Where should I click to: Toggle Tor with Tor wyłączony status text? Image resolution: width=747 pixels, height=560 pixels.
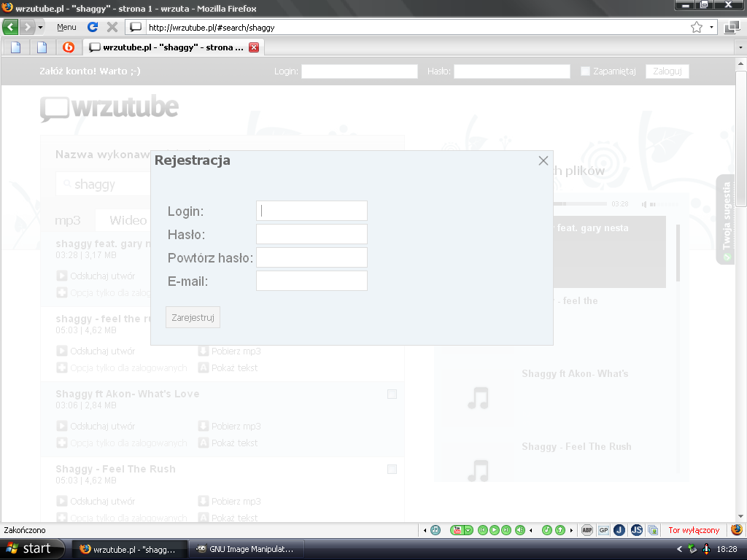click(x=694, y=530)
